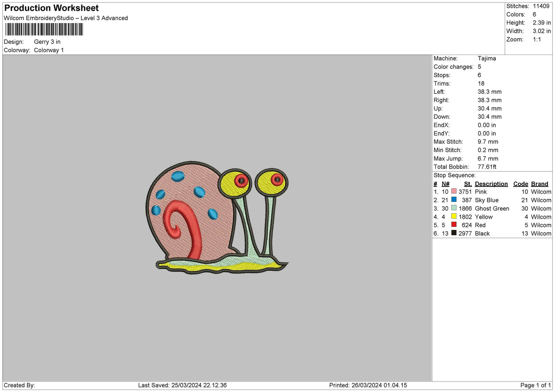Click the 'Sky Blue' description in stop sequence

(487, 200)
